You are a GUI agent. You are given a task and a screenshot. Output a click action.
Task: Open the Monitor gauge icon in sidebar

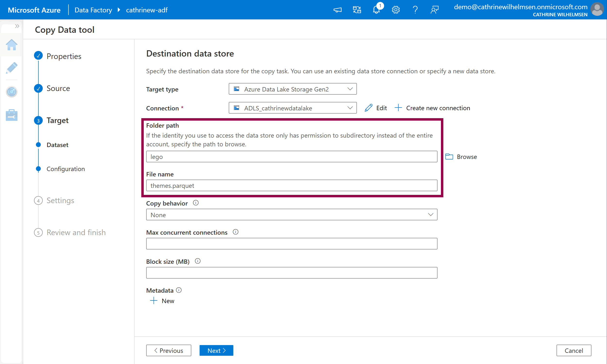click(x=11, y=92)
